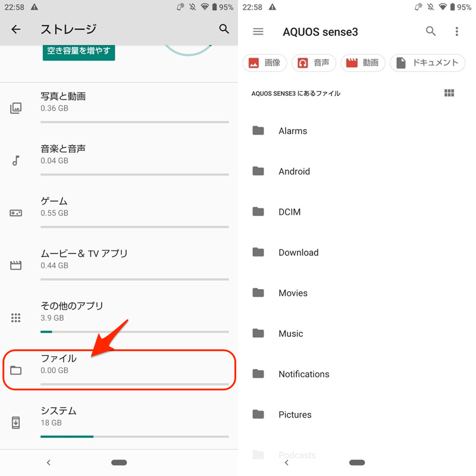Viewport: 476px width, 476px height.
Task: Open the Download folder
Action: click(298, 252)
